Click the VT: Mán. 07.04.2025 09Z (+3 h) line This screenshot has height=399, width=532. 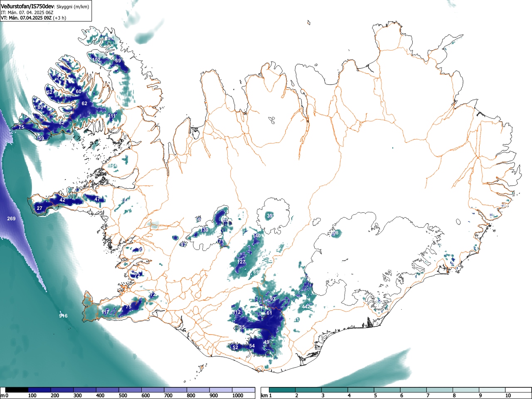(x=33, y=18)
